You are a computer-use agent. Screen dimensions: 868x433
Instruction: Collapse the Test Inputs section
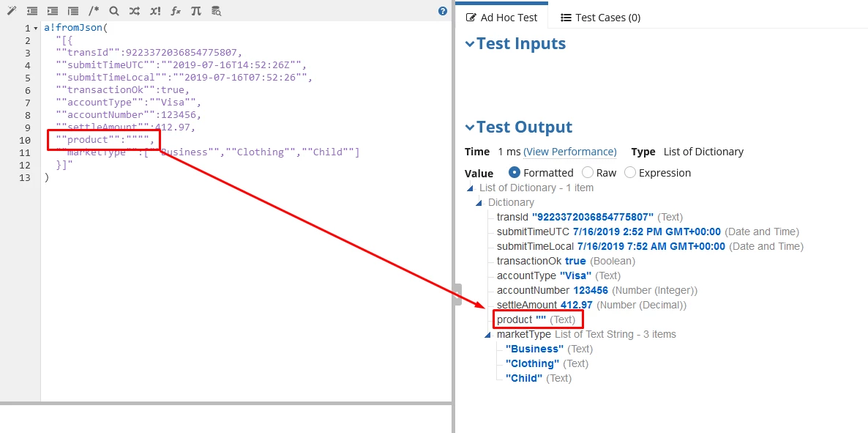[470, 44]
